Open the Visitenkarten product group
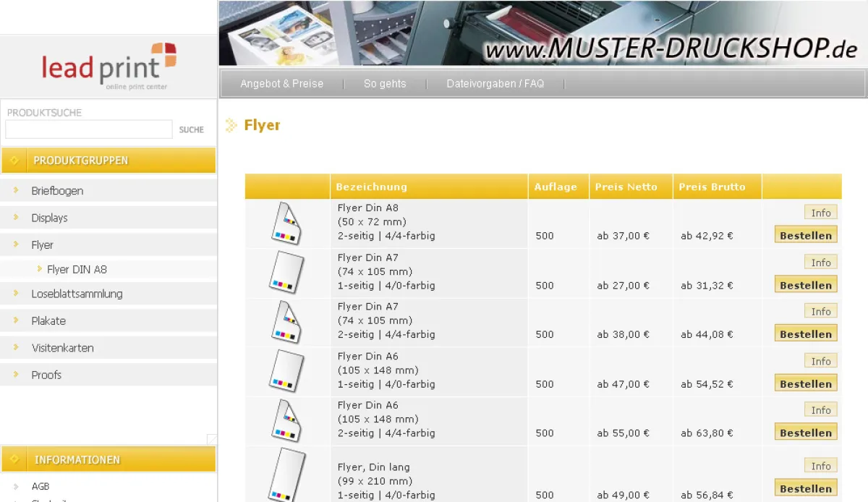 62,348
